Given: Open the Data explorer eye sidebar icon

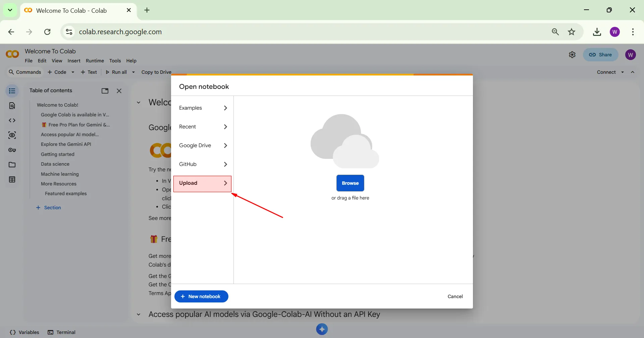Looking at the screenshot, I should pos(12,135).
